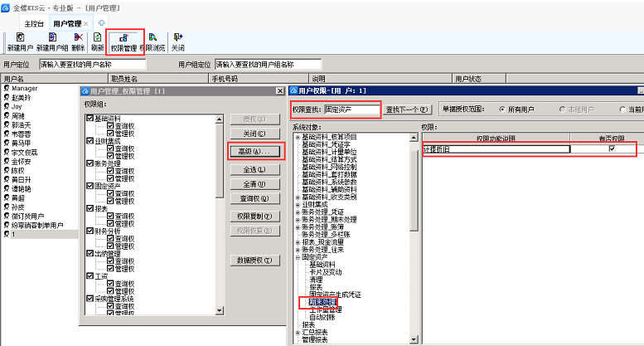Click the 删除 toolbar icon

pos(77,41)
